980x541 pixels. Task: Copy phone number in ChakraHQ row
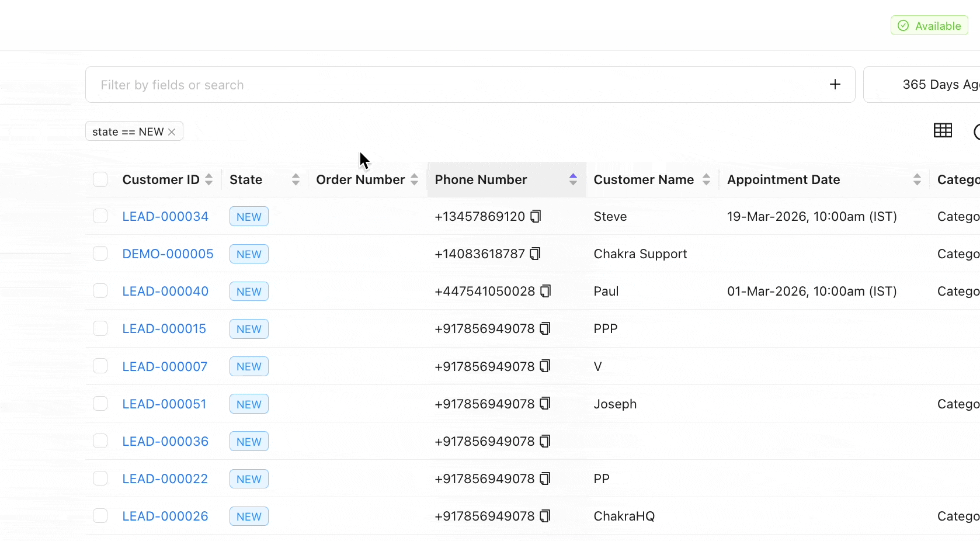545,516
